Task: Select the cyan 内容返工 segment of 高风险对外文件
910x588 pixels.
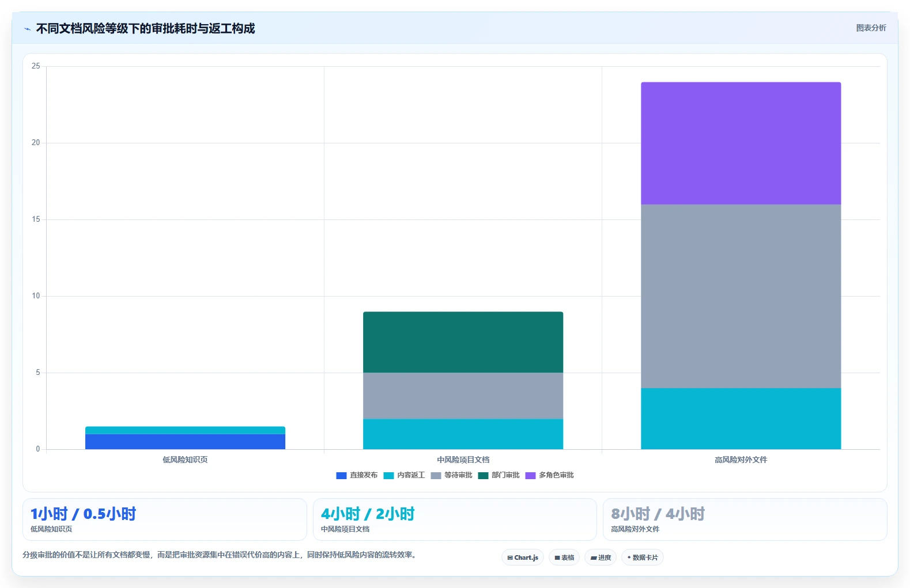Action: 741,419
